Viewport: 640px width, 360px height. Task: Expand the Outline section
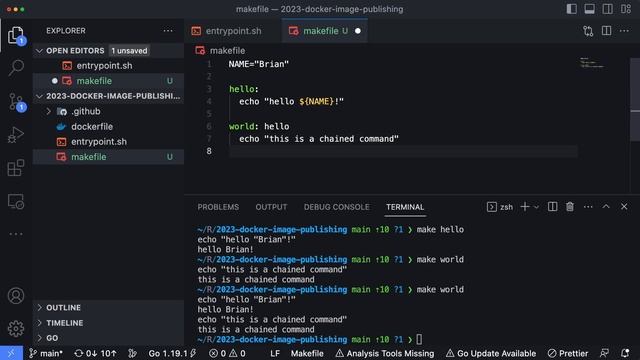[108, 307]
